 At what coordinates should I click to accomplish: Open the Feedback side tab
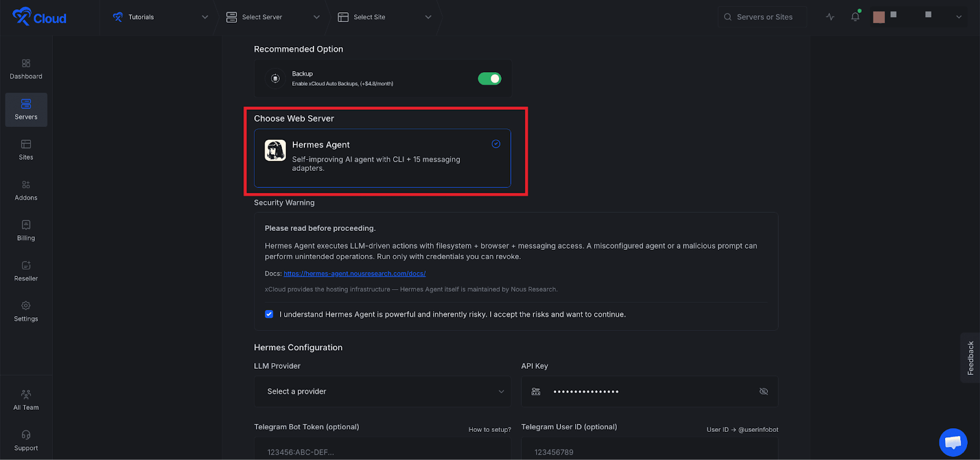[970, 358]
